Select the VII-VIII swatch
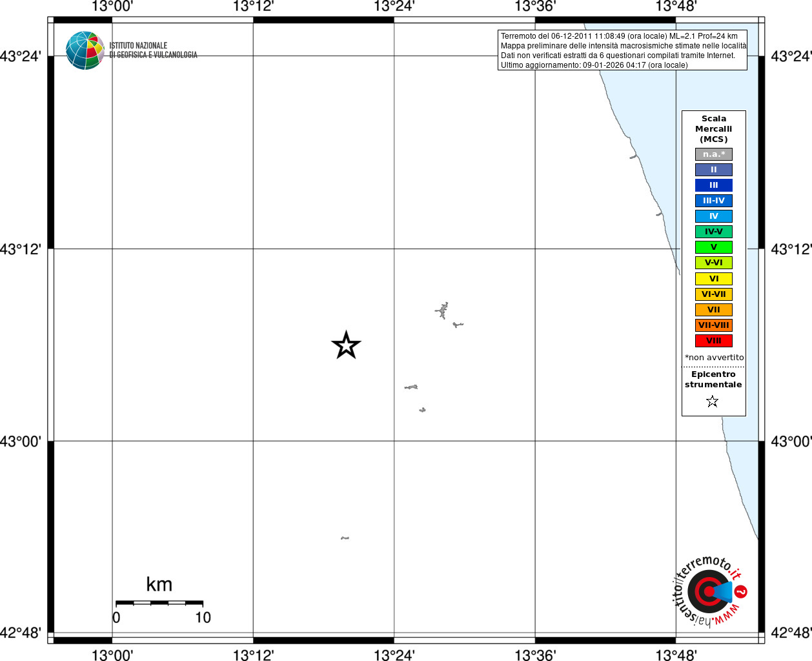The image size is (812, 661). pyautogui.click(x=714, y=325)
